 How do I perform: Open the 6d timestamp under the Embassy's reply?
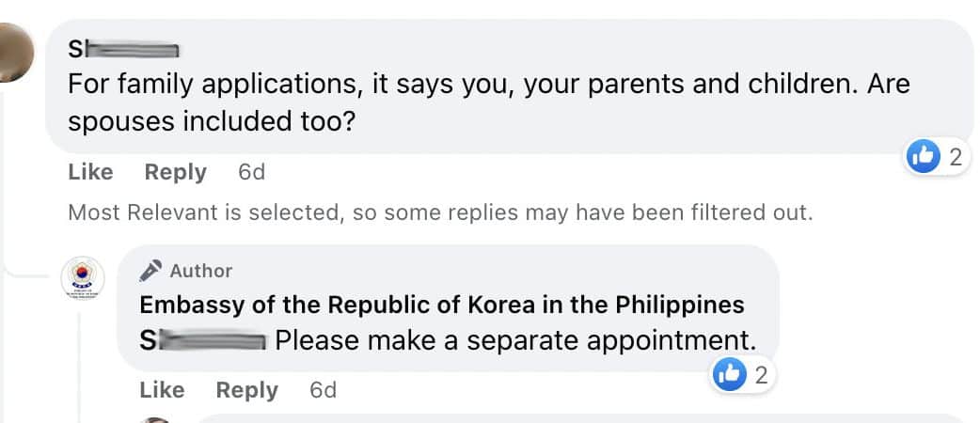tap(323, 389)
